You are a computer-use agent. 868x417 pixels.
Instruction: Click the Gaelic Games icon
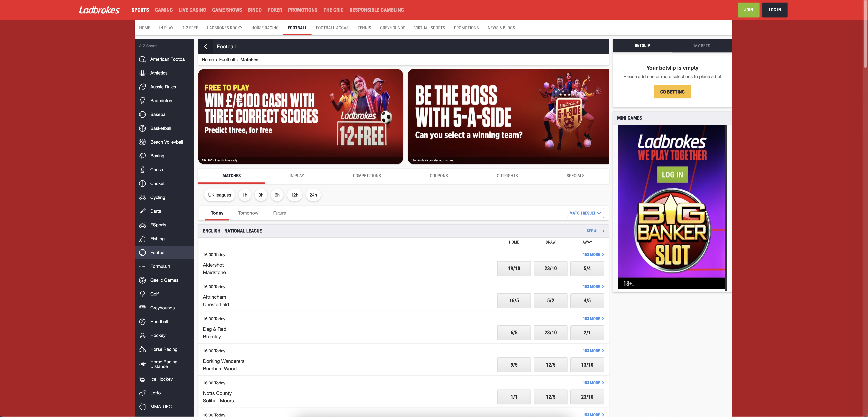pos(143,280)
